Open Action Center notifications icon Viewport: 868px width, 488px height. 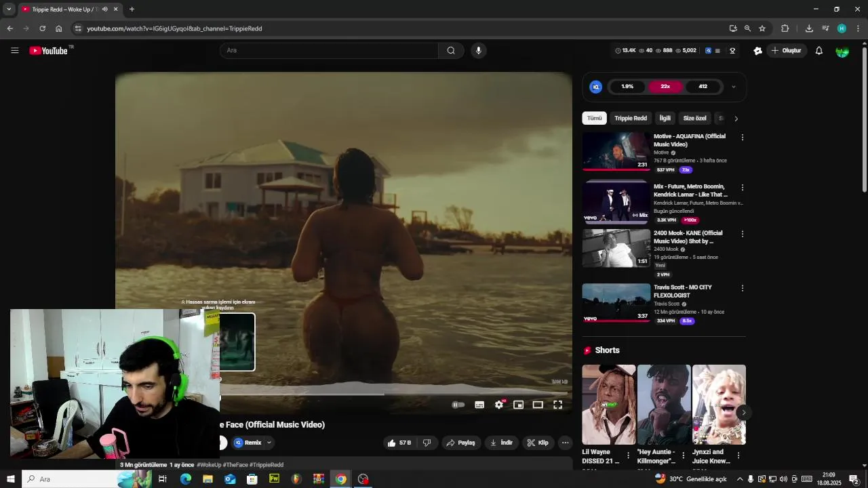854,479
